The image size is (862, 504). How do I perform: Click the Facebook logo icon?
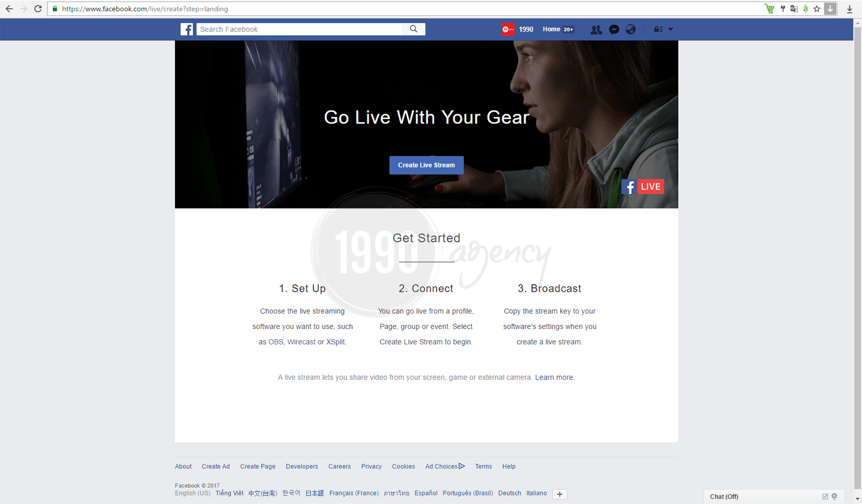click(186, 29)
